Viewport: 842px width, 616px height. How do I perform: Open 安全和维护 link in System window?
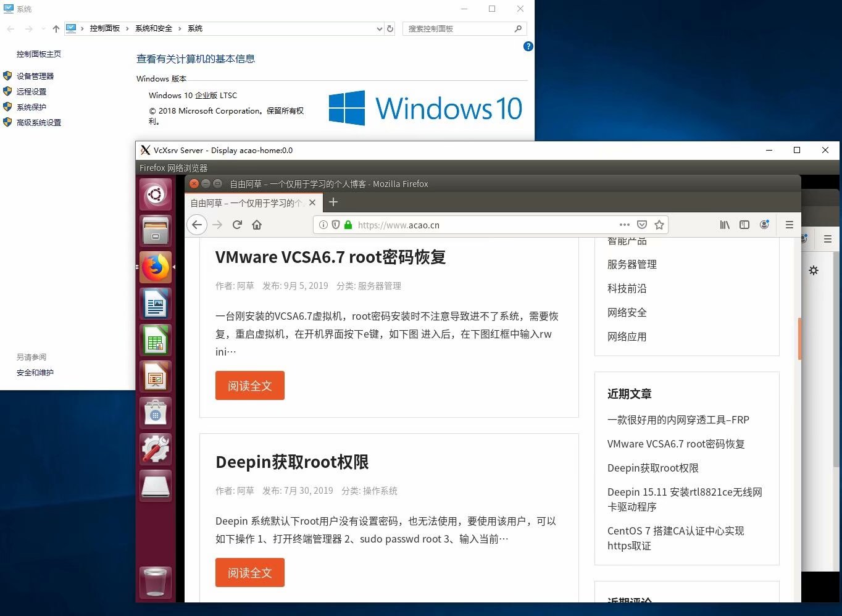pos(35,372)
